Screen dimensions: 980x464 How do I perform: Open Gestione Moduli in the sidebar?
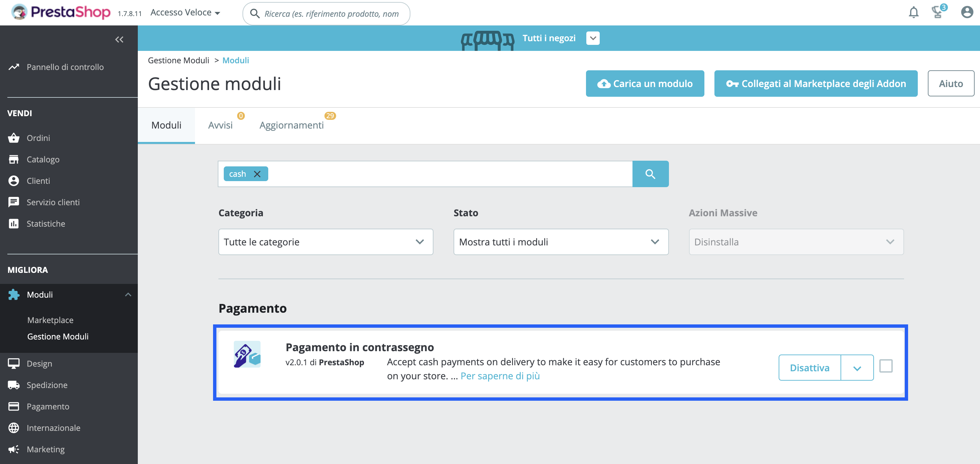58,336
